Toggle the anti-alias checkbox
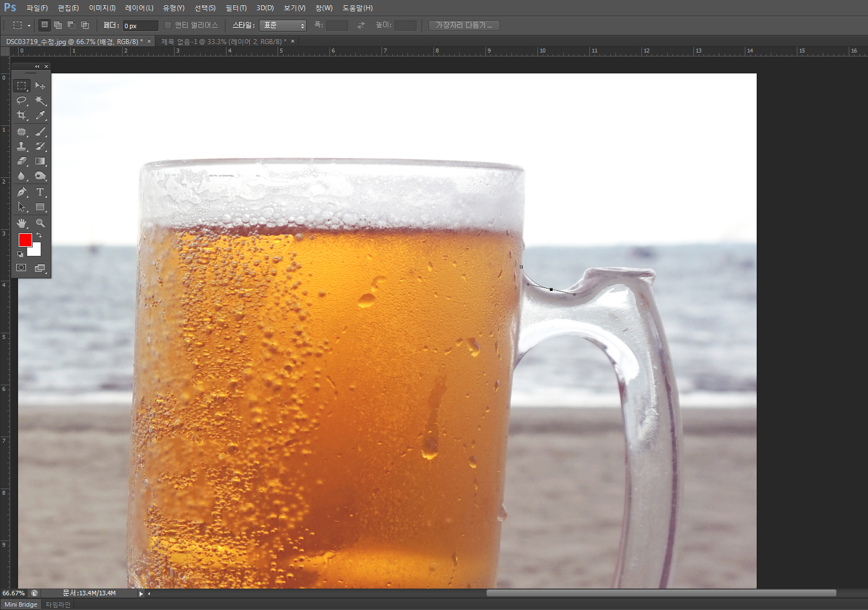868x610 pixels. (x=168, y=25)
